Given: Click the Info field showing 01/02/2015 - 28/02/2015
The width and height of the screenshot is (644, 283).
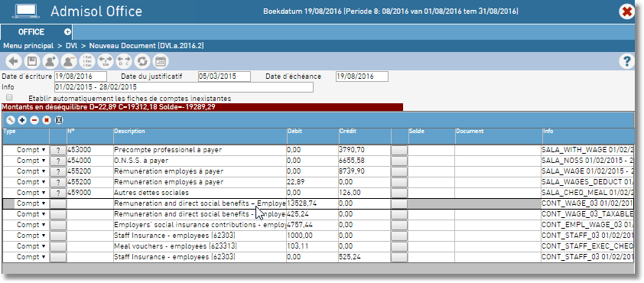Looking at the screenshot, I should pos(184,87).
